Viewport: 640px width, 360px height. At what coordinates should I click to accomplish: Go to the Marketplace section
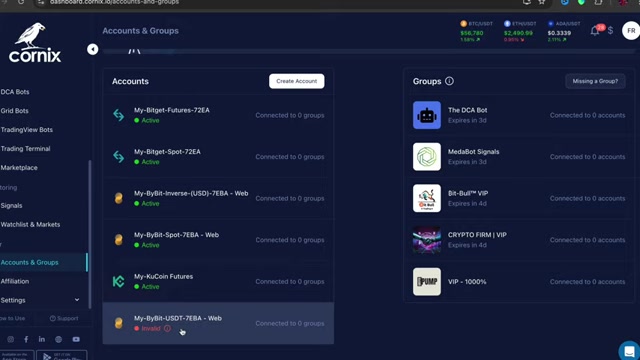click(19, 168)
